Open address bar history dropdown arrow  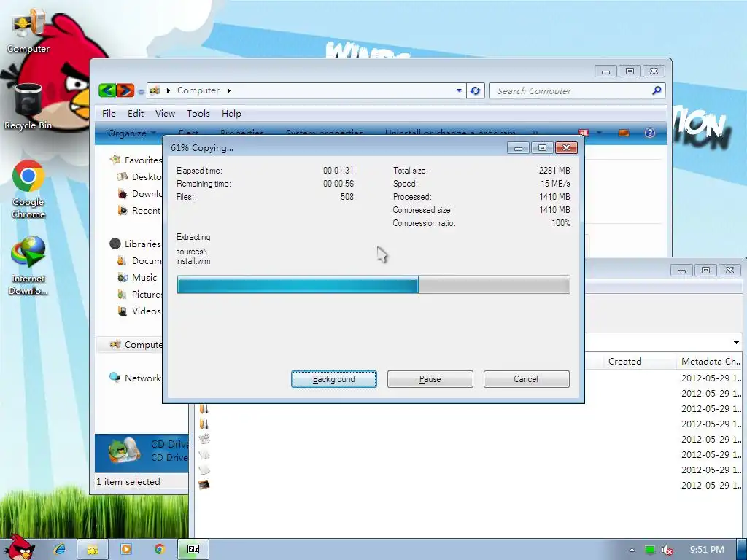(459, 90)
